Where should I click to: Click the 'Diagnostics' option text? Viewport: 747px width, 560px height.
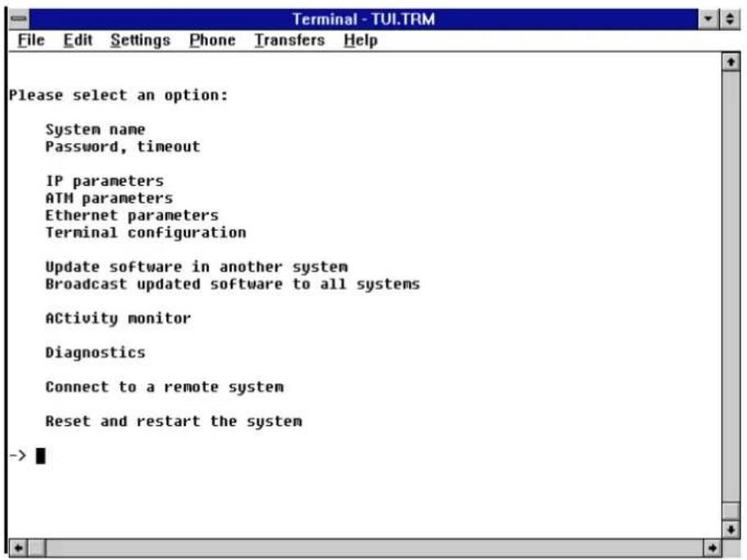pyautogui.click(x=95, y=353)
